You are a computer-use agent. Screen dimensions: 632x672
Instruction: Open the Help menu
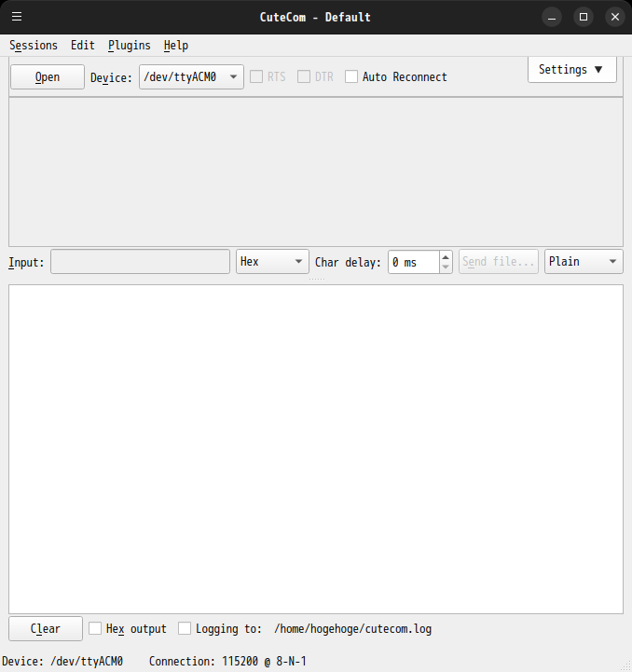pyautogui.click(x=176, y=46)
